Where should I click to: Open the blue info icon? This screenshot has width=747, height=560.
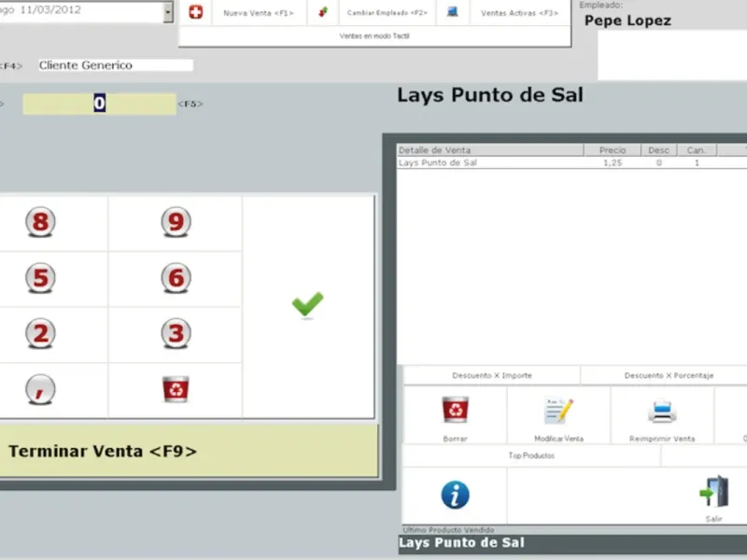click(x=455, y=495)
